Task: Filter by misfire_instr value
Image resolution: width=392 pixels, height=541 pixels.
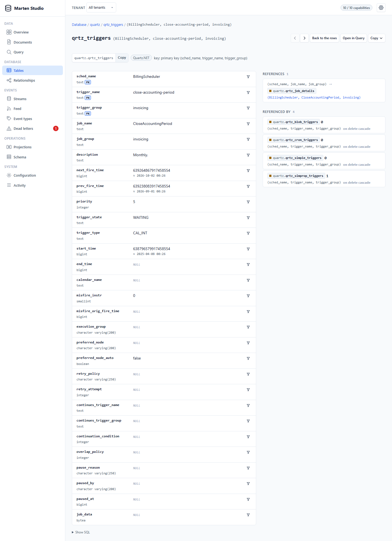Action: 248,296
